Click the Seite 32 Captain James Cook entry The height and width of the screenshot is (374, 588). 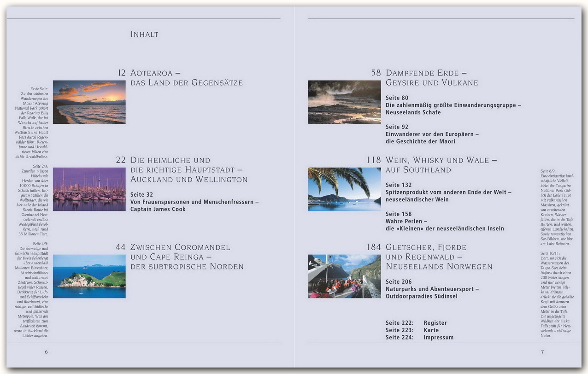tap(194, 202)
